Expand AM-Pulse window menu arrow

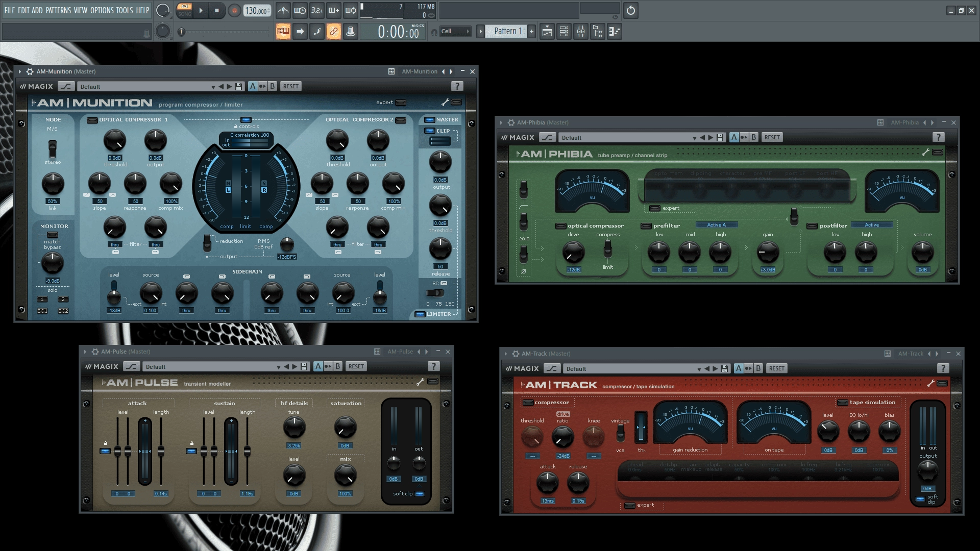coord(85,352)
